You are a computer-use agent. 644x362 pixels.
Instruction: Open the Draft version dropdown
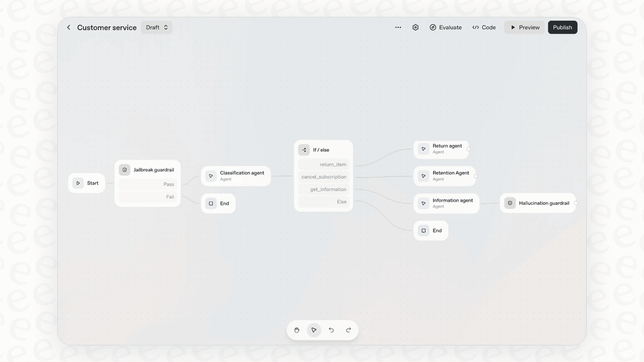[x=156, y=27]
